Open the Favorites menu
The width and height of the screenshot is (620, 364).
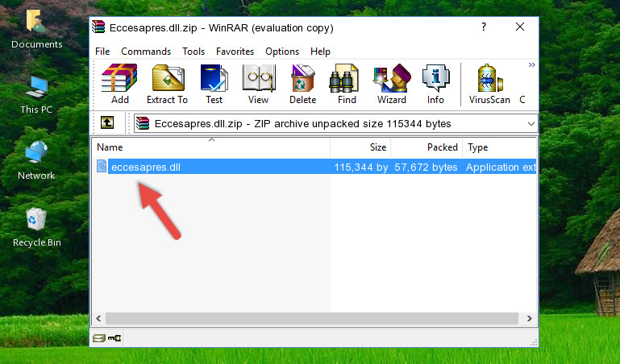pyautogui.click(x=235, y=52)
